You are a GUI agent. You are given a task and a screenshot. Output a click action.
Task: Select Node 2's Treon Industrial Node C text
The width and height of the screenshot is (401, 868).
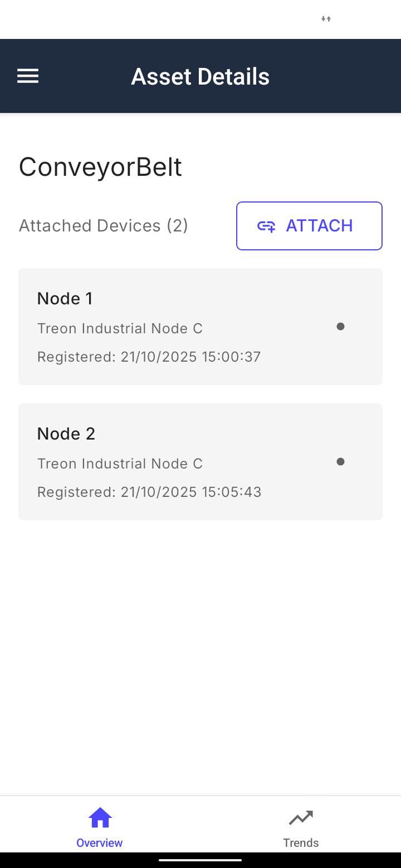(x=120, y=463)
